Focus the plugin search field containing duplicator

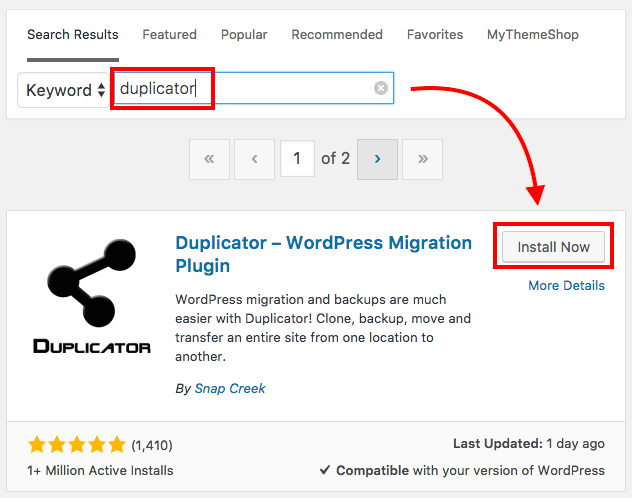tap(253, 88)
